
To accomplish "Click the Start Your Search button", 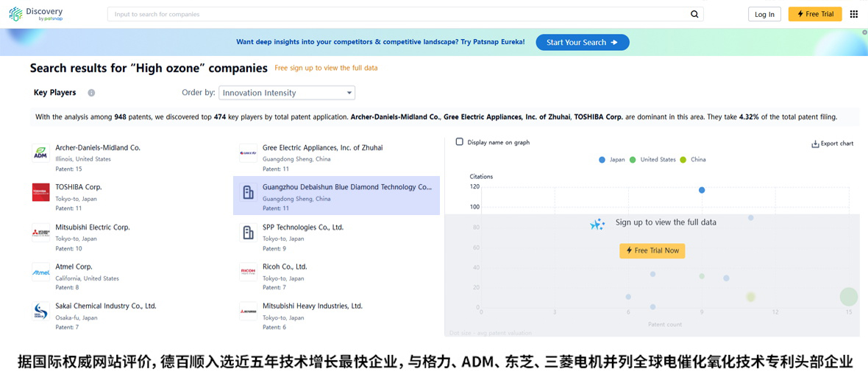I will click(x=583, y=42).
